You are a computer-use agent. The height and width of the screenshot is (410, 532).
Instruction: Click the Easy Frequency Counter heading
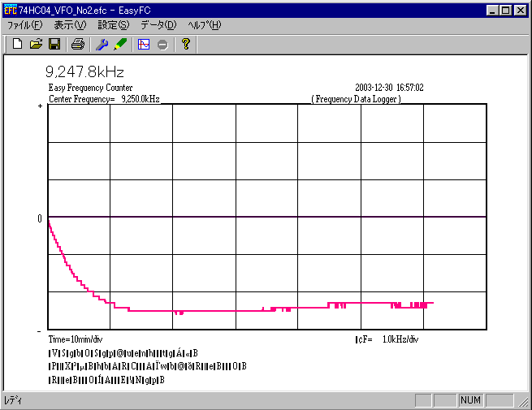[91, 88]
